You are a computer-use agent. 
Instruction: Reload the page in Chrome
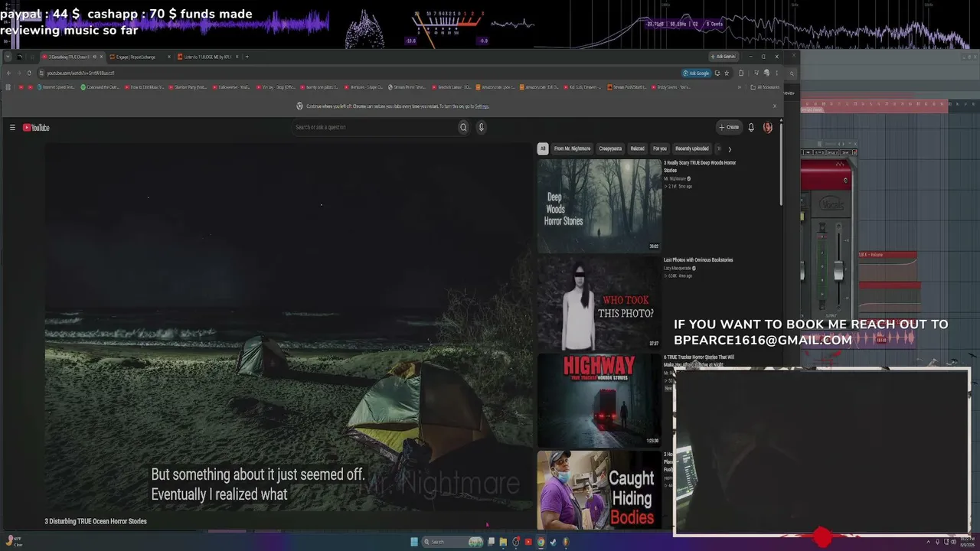tap(29, 73)
